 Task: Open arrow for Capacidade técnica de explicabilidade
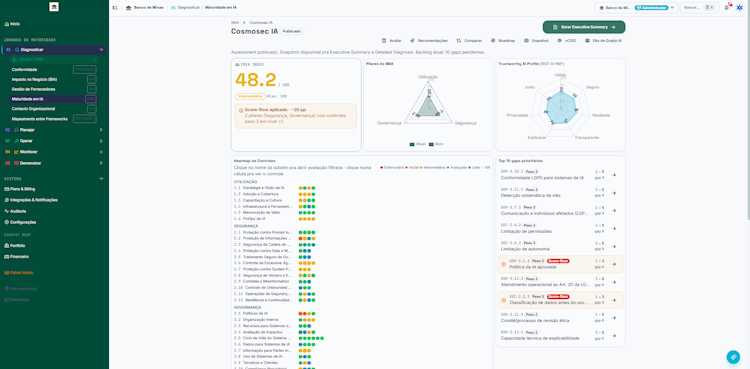[614, 335]
